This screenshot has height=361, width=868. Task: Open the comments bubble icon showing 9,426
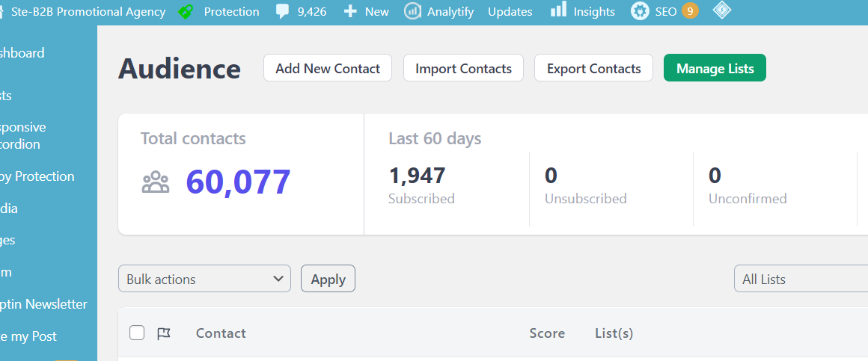(x=282, y=11)
